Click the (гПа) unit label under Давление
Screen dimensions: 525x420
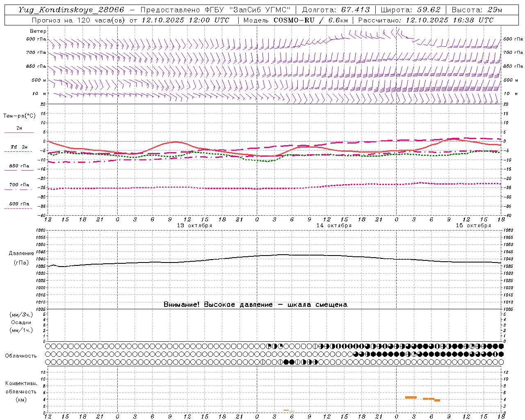(21, 263)
